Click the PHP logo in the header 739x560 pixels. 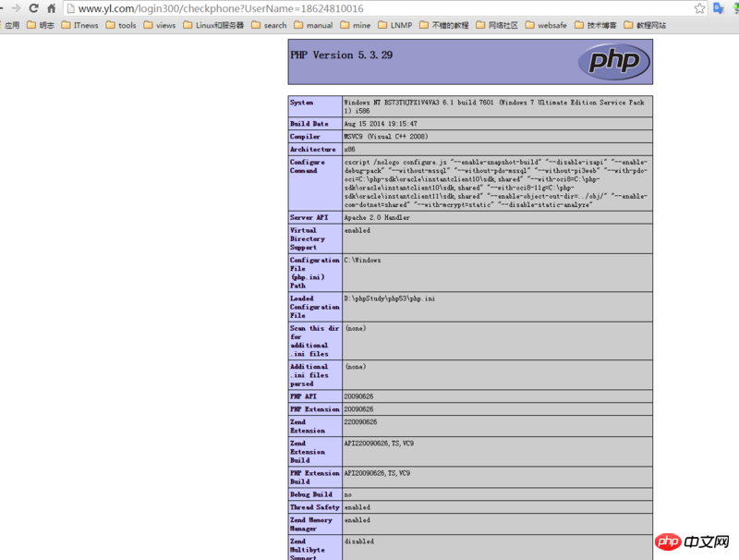pos(613,61)
